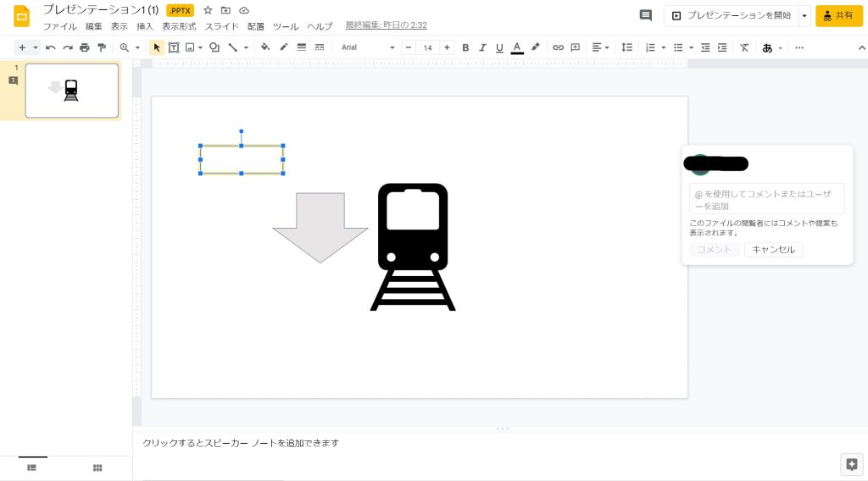Screen dimensions: 868x481
Task: Open the shape tool icon
Action: tap(214, 47)
